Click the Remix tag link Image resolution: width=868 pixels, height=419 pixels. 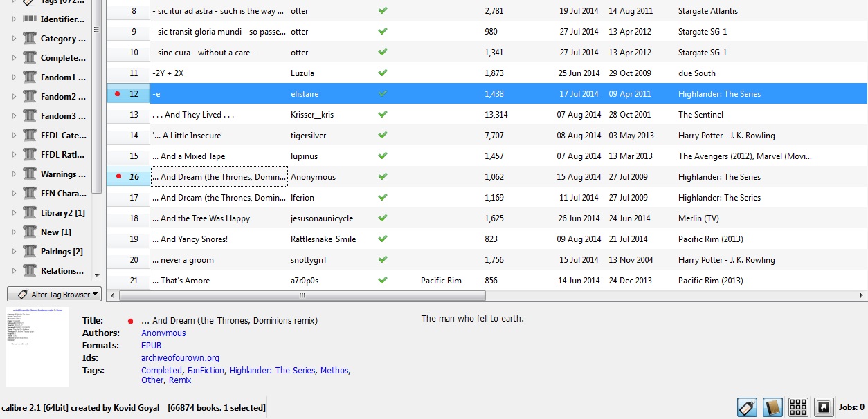tap(180, 380)
